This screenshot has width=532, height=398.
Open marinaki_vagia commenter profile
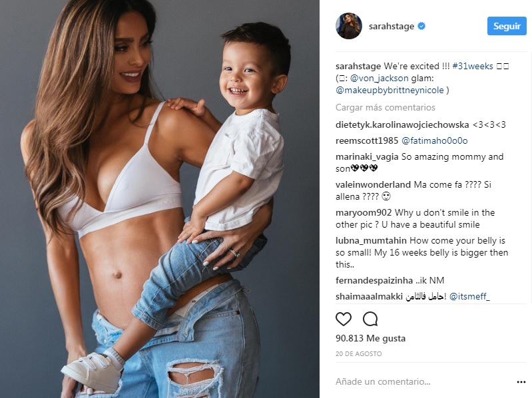367,156
